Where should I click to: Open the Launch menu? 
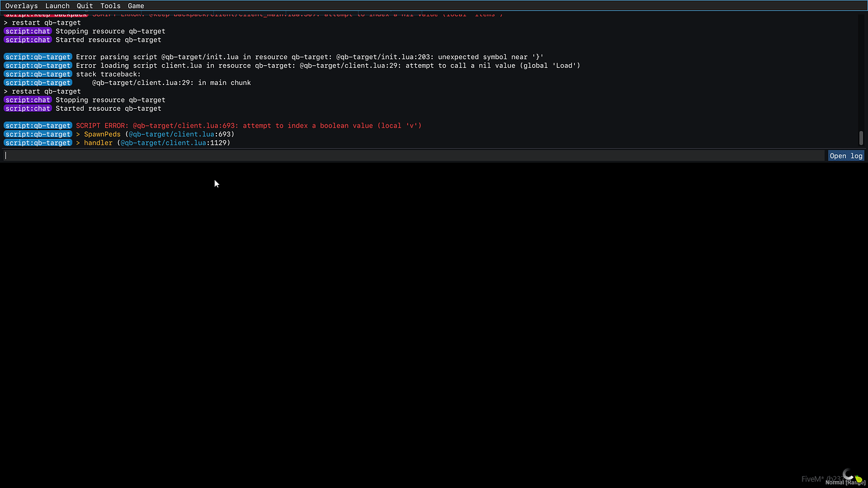(x=57, y=6)
